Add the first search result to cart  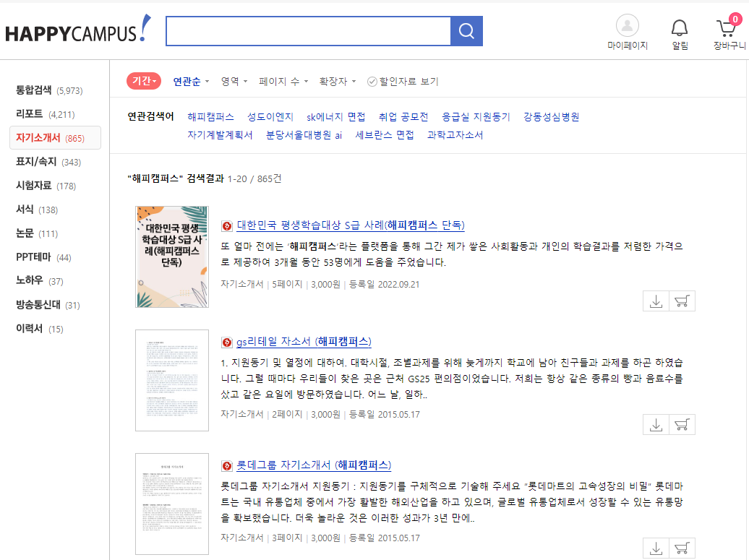coord(682,301)
